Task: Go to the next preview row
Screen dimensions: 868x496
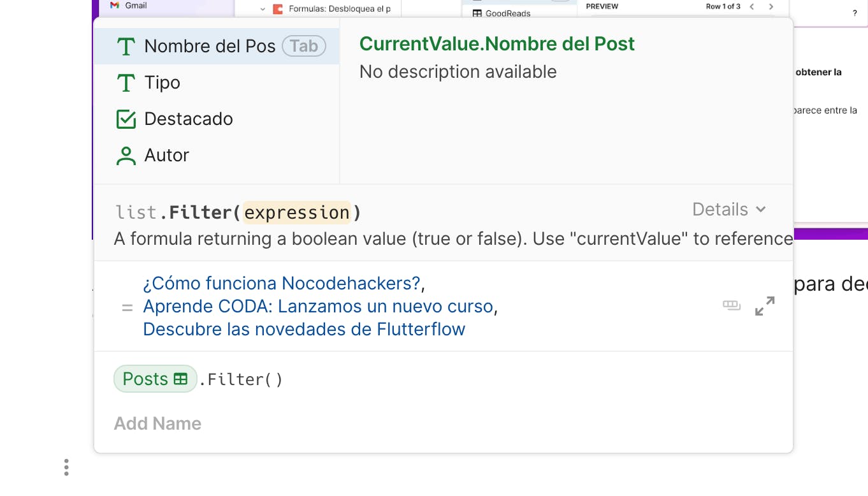Action: click(x=771, y=6)
